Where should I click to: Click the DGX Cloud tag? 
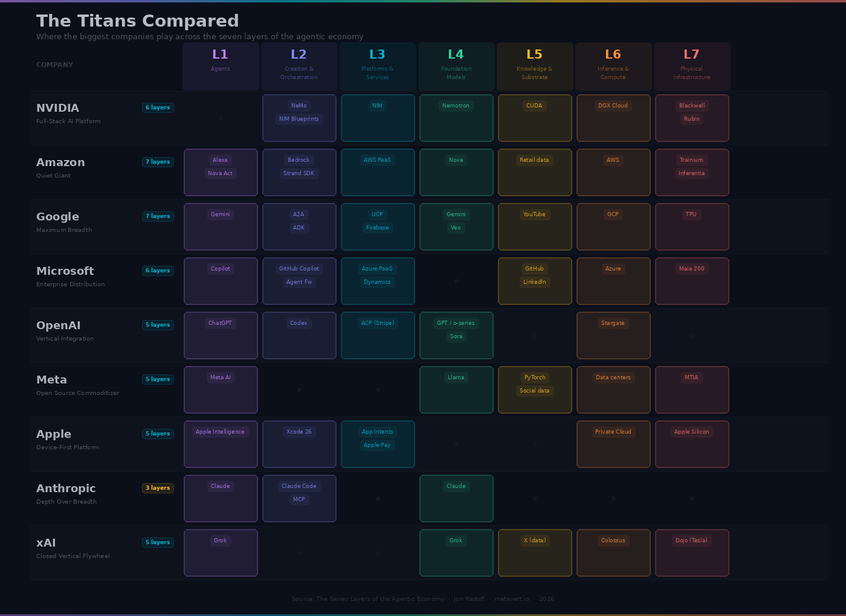(x=613, y=106)
